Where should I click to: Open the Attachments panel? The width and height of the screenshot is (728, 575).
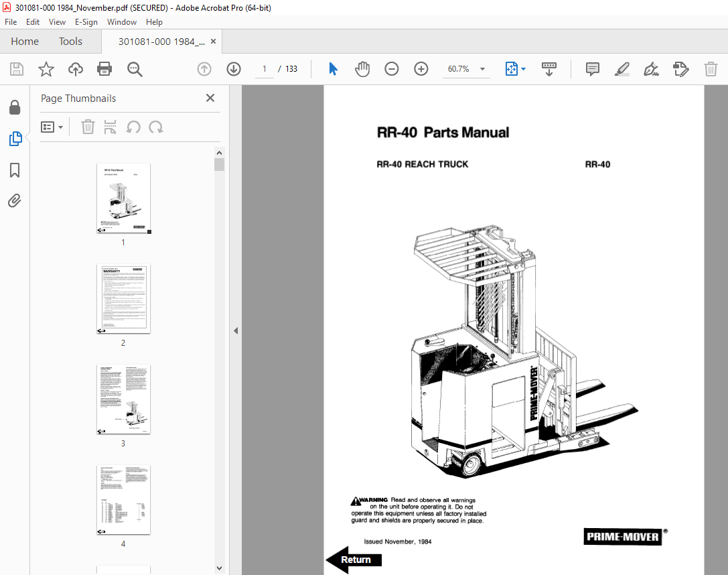pyautogui.click(x=15, y=200)
